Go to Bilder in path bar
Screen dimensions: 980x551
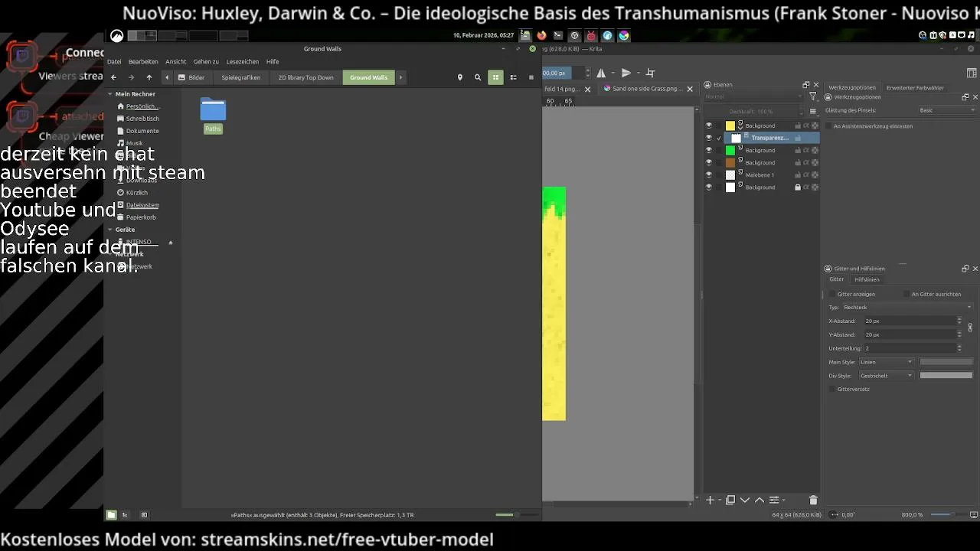191,77
